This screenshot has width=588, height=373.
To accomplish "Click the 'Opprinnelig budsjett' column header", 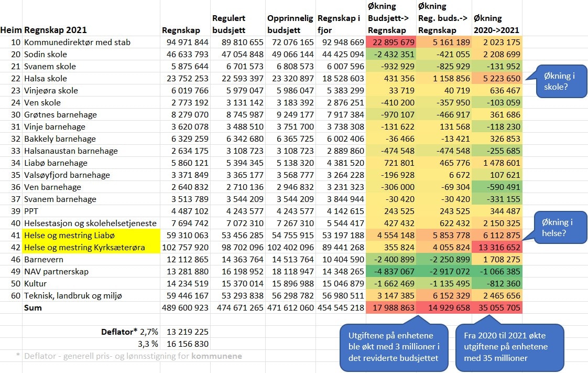I will 290,24.
